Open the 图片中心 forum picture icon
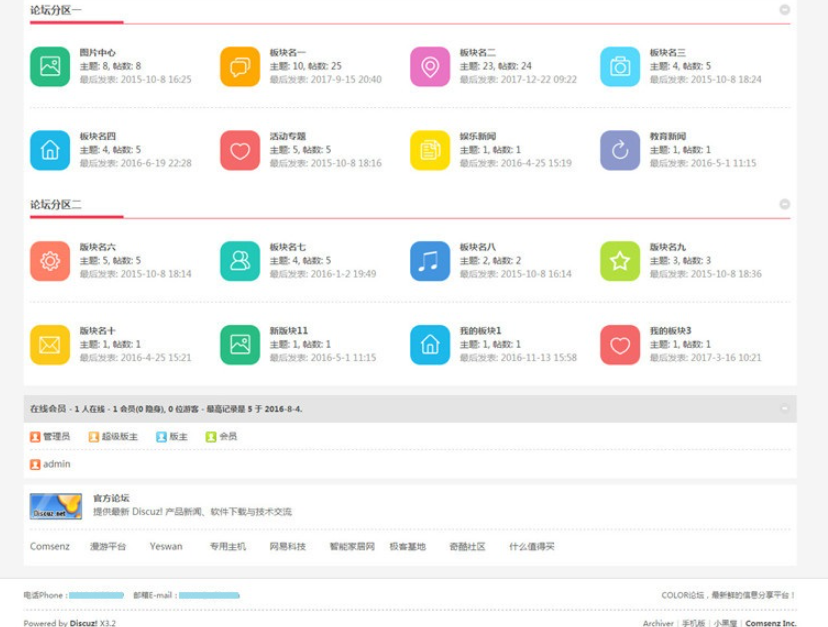Image resolution: width=828 pixels, height=627 pixels. tap(50, 67)
